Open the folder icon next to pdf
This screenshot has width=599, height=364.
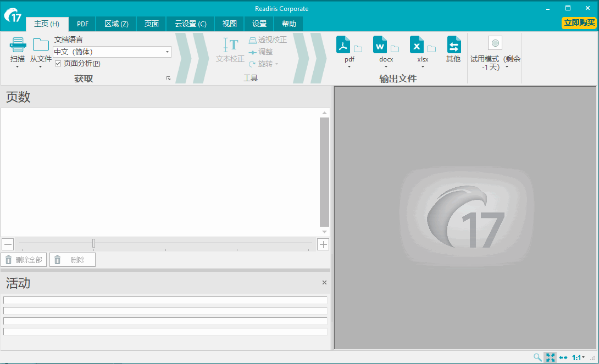[x=358, y=49]
